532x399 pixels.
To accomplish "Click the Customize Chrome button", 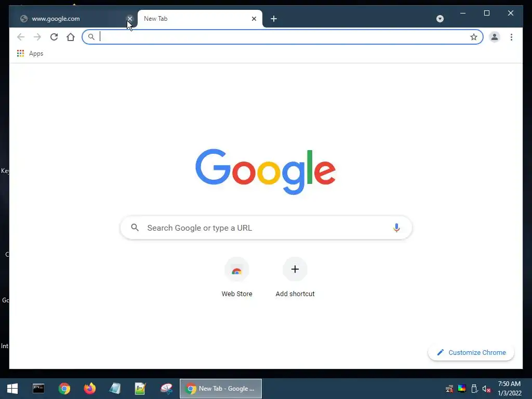I will [471, 353].
